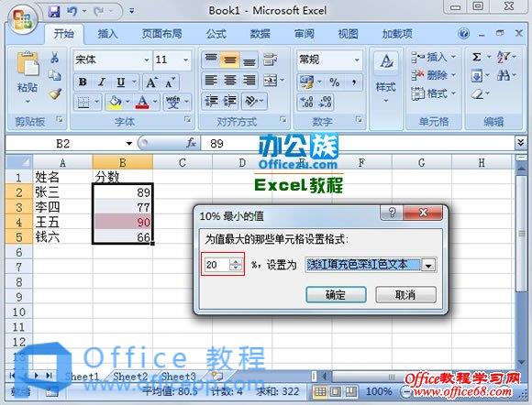Toggle italic formatting
Screen dimensions: 532x405
[102, 82]
